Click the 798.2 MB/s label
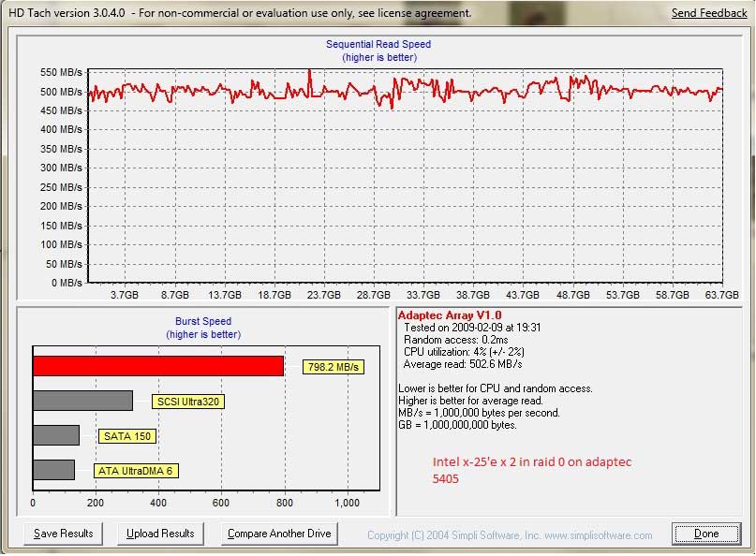This screenshot has height=556, width=756. [x=334, y=367]
